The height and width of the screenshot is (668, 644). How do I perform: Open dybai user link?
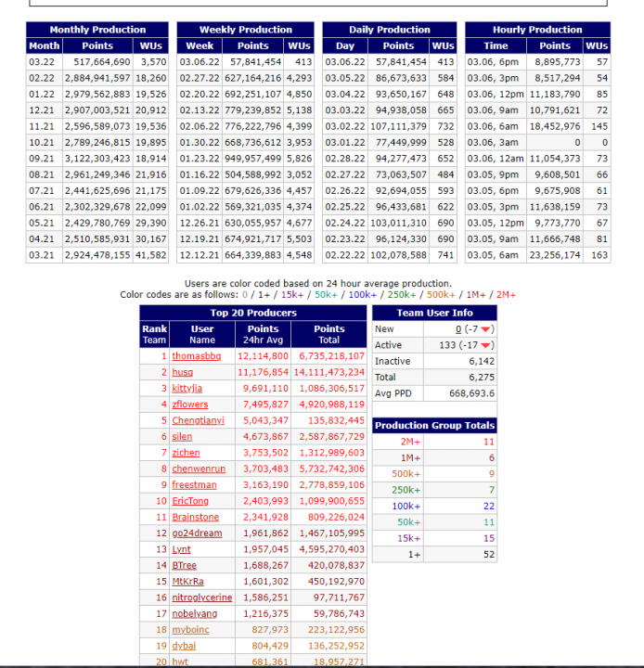[x=184, y=647]
